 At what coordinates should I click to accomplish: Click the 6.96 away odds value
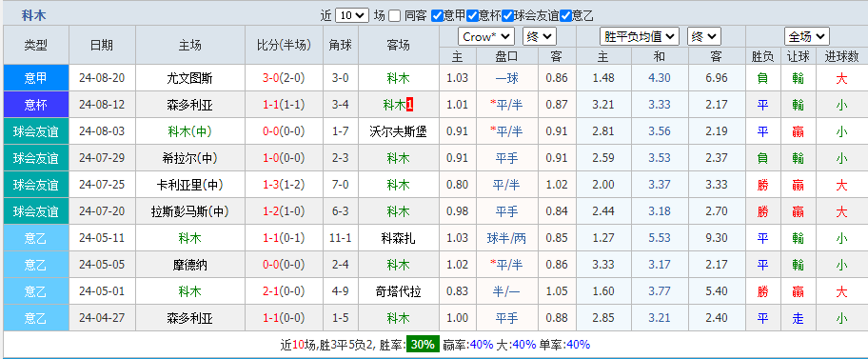[717, 78]
